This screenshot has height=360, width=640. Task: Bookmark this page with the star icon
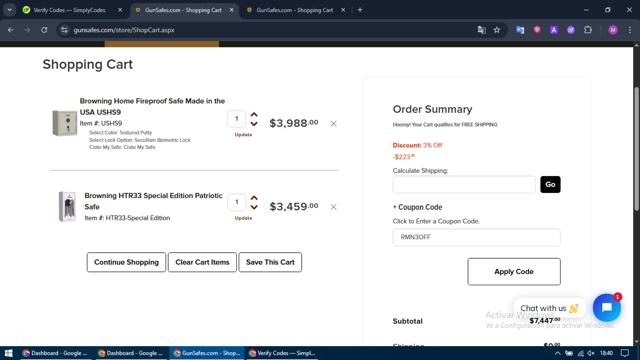coord(497,30)
